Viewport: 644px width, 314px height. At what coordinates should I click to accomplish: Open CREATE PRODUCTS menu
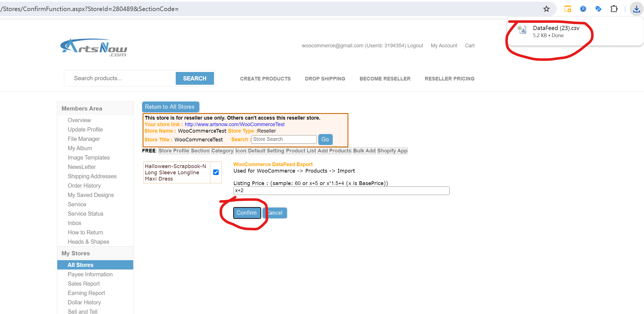pos(265,79)
